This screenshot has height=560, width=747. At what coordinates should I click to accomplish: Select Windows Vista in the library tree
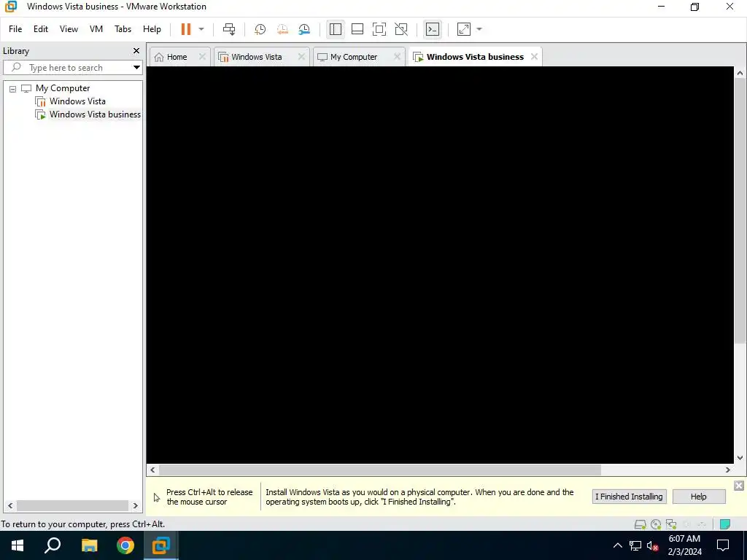pos(77,101)
